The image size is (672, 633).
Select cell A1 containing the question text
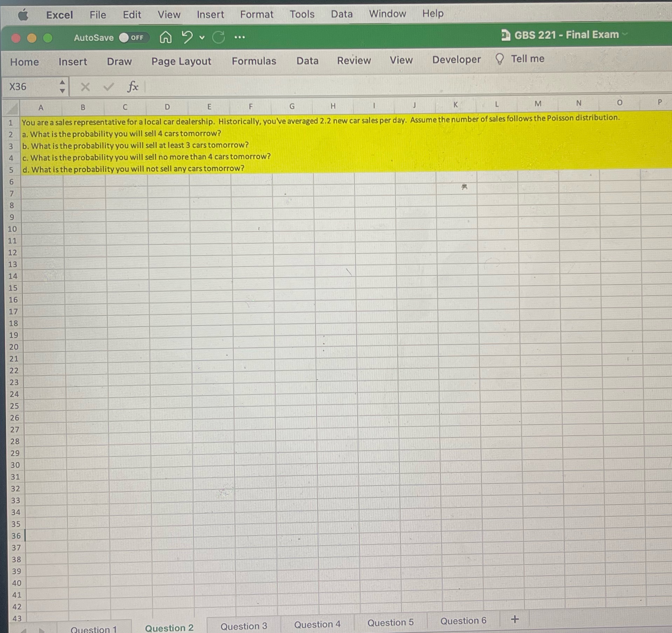(x=41, y=122)
